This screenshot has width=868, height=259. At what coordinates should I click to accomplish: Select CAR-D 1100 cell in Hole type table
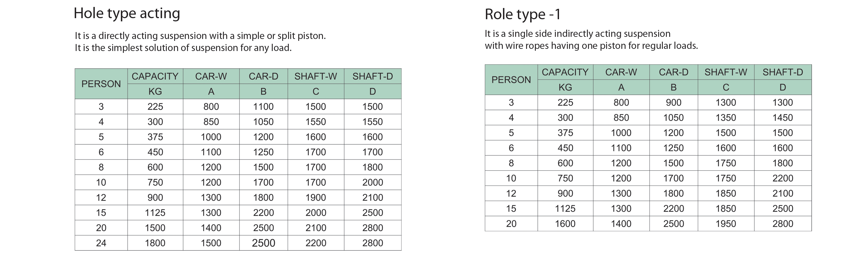pos(263,107)
